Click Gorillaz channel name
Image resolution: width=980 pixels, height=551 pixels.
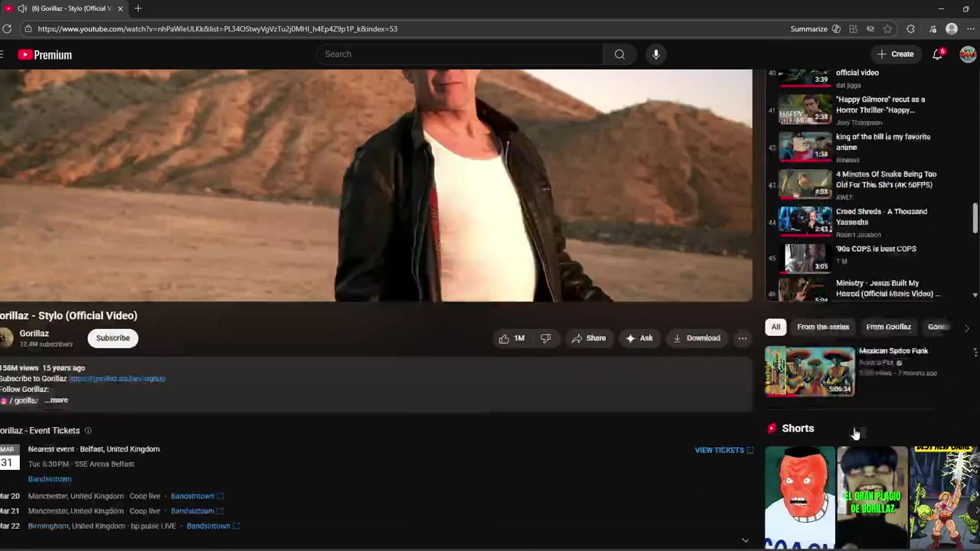(34, 334)
